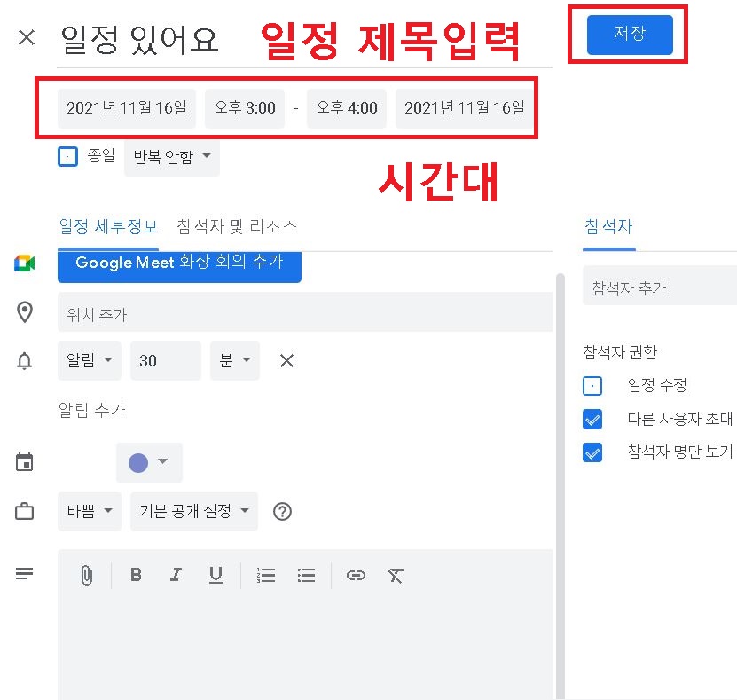Click the 저장 save button
Image resolution: width=737 pixels, height=700 pixels.
(x=630, y=35)
